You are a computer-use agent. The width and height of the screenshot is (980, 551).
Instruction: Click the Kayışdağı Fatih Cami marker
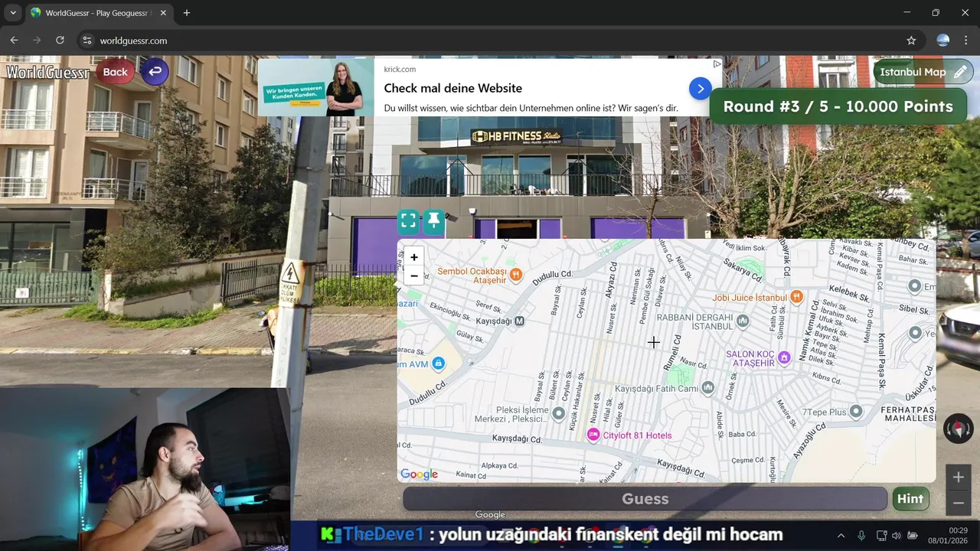(x=708, y=388)
